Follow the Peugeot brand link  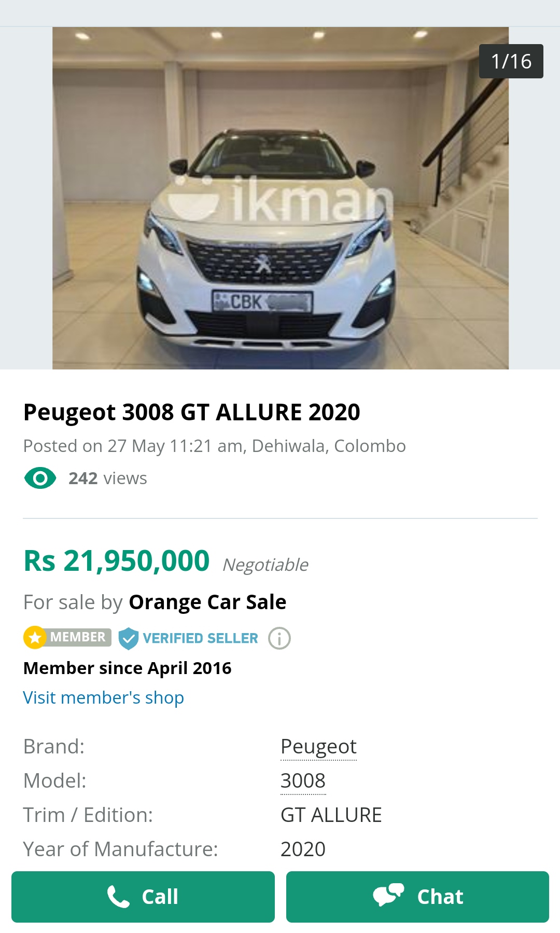point(318,747)
